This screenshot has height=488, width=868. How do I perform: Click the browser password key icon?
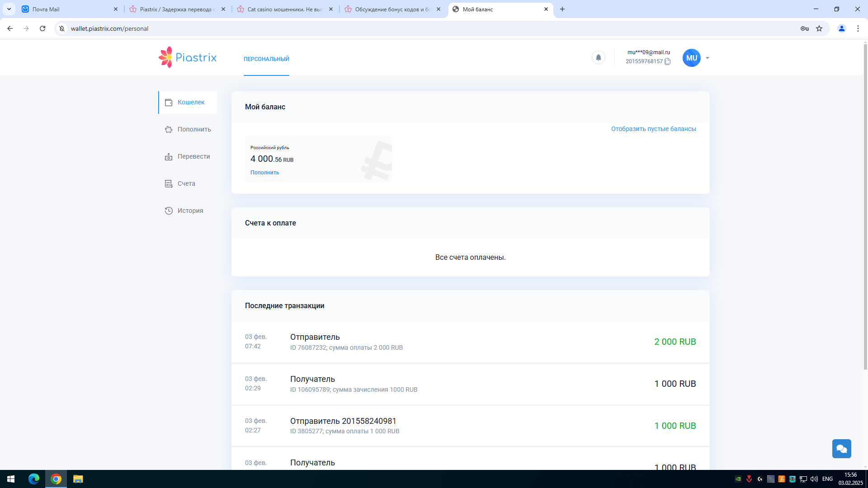(804, 28)
